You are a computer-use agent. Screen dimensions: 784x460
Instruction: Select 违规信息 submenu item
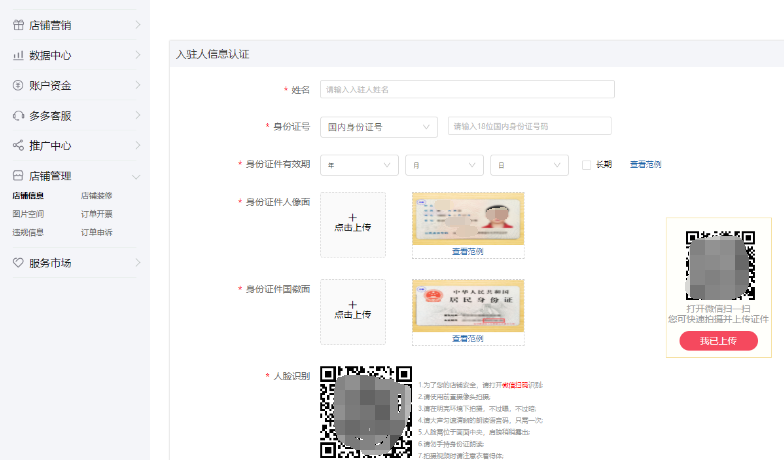tap(28, 232)
